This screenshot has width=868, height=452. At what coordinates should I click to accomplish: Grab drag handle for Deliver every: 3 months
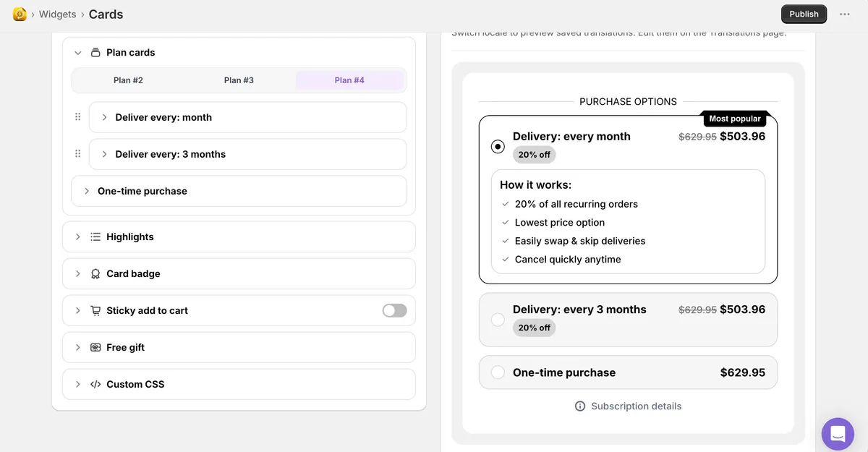pos(78,154)
